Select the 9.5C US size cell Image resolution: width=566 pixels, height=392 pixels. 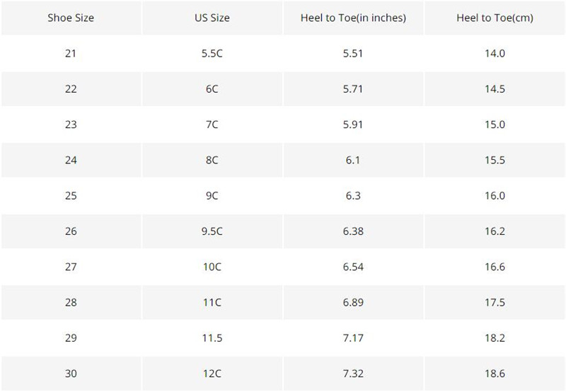pyautogui.click(x=212, y=231)
